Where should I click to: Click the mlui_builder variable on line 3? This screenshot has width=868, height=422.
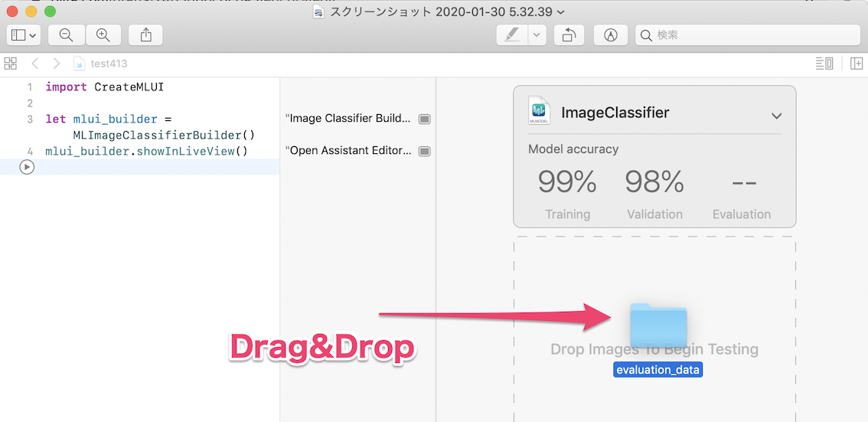[x=115, y=119]
